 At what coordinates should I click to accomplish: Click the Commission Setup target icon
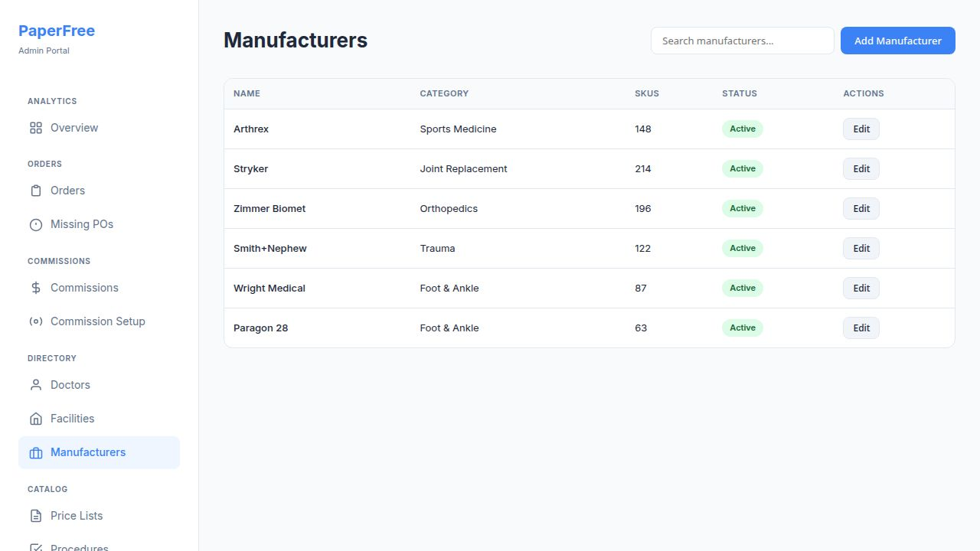(x=35, y=321)
